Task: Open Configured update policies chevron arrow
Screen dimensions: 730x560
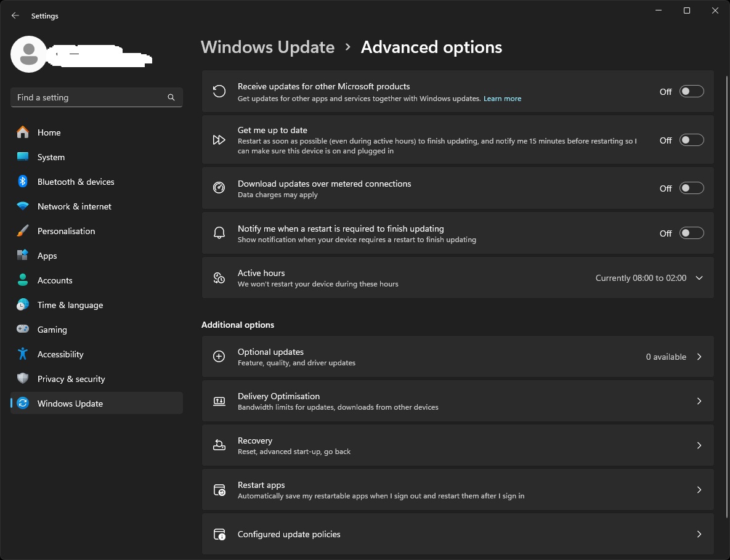Action: point(699,534)
